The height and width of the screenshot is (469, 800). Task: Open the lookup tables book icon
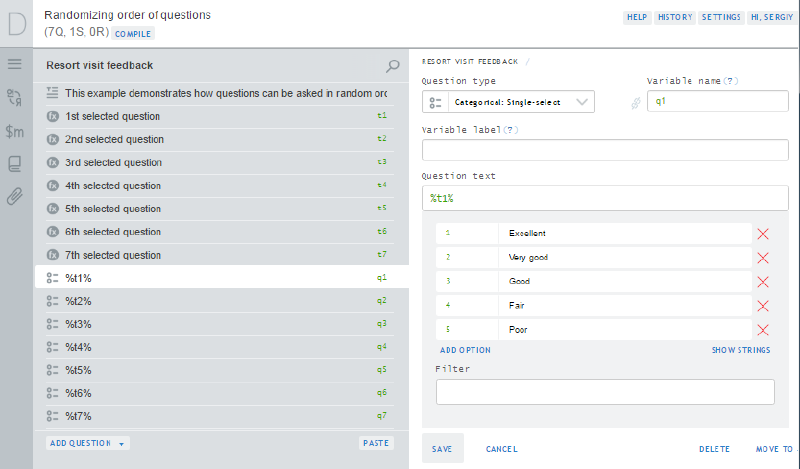point(15,163)
